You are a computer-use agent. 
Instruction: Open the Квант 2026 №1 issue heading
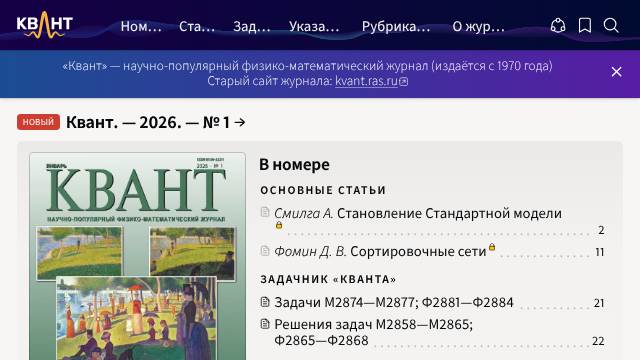156,122
